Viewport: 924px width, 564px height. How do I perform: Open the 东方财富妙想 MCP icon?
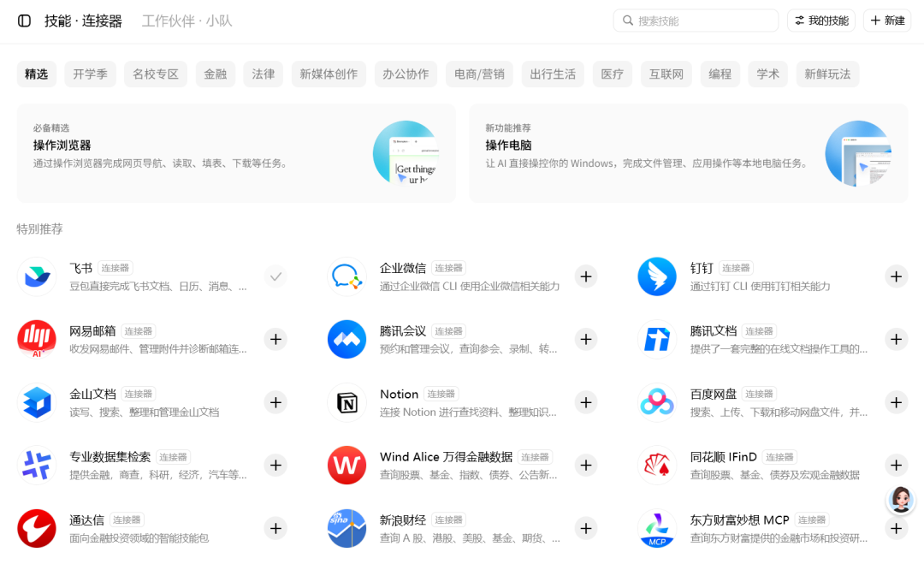click(657, 529)
